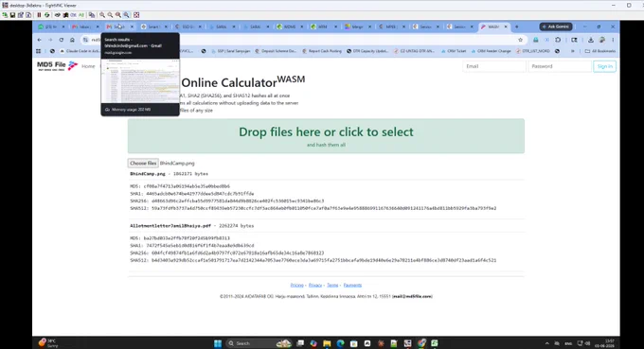
Task: Click Ask Gemini button
Action: [556, 26]
